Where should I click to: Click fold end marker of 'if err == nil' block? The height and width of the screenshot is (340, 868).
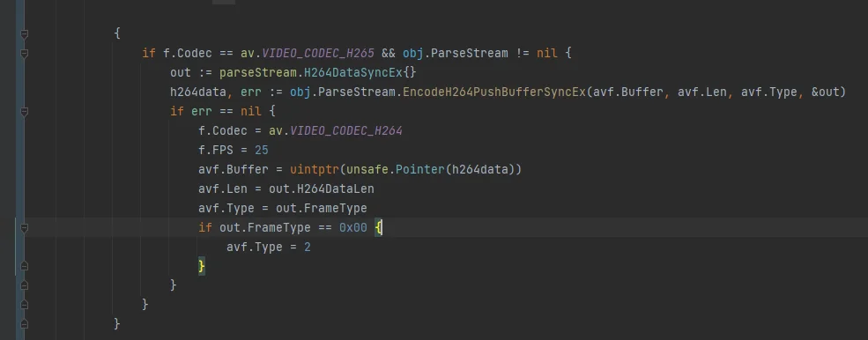(x=24, y=285)
